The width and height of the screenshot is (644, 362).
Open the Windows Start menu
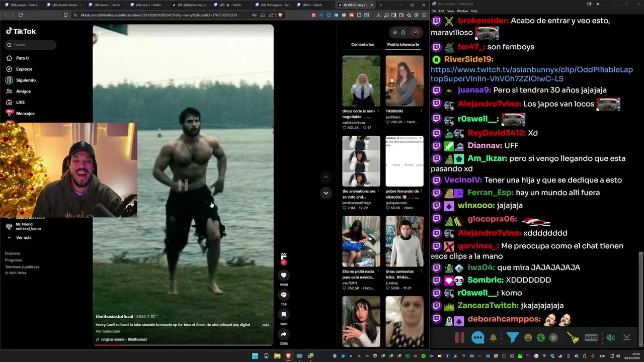pos(255,356)
